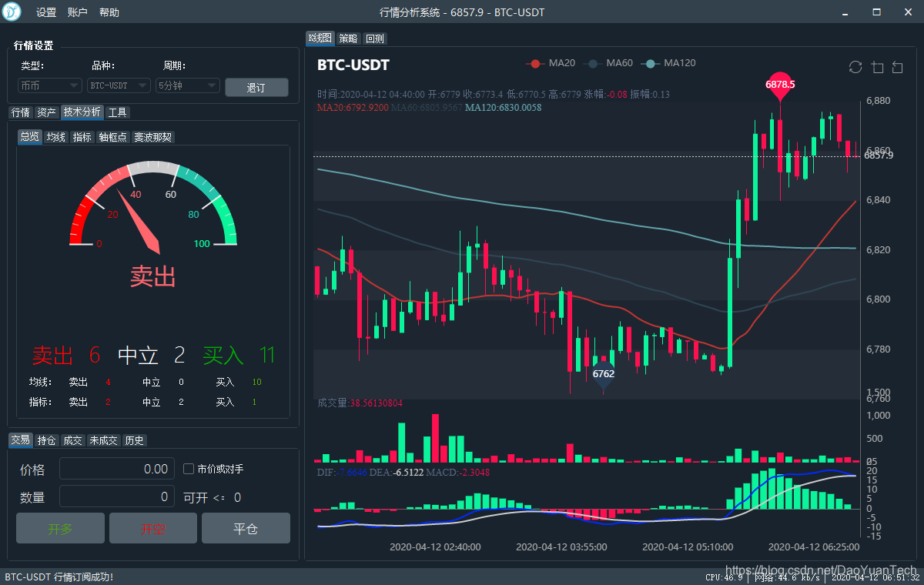Screen dimensions: 924x585
Task: Click the 可开 available quantity text
Action: click(213, 498)
